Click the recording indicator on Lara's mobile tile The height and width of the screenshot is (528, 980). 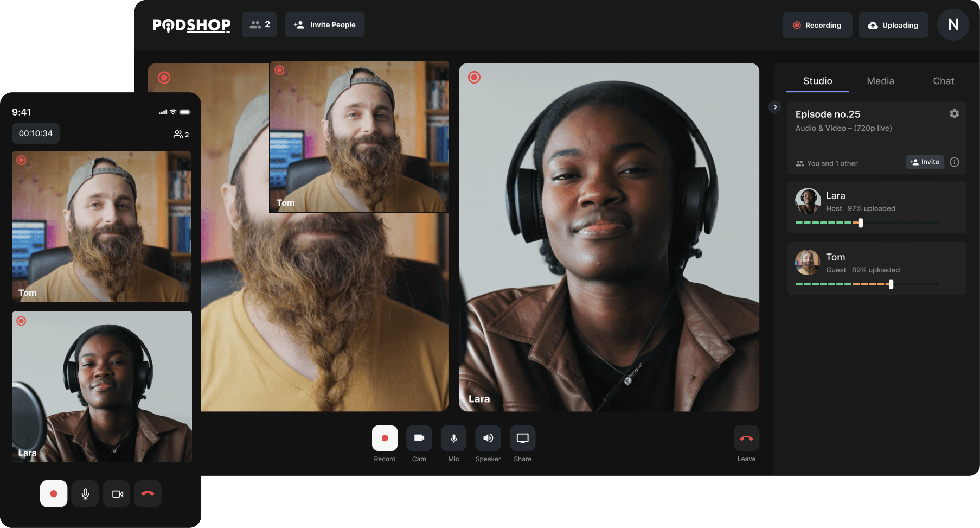coord(21,321)
